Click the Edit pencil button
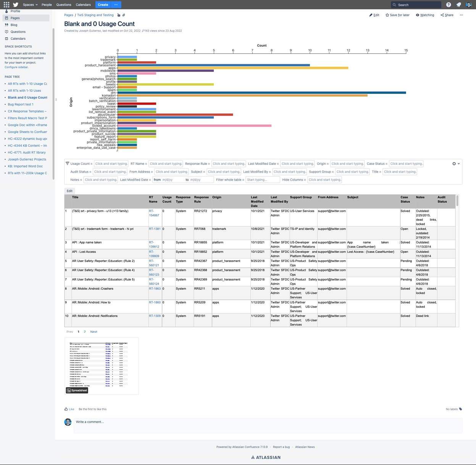Screen dimensions: 476x465 point(374,15)
